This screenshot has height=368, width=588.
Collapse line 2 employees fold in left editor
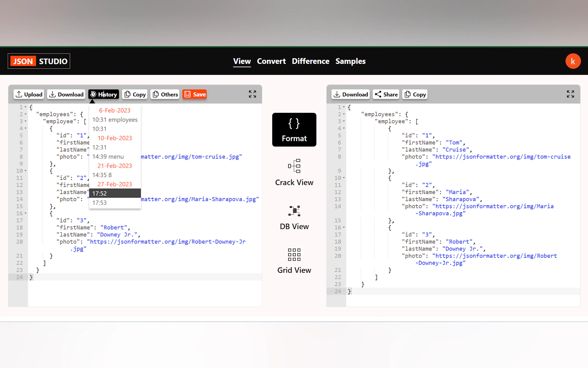(x=25, y=114)
